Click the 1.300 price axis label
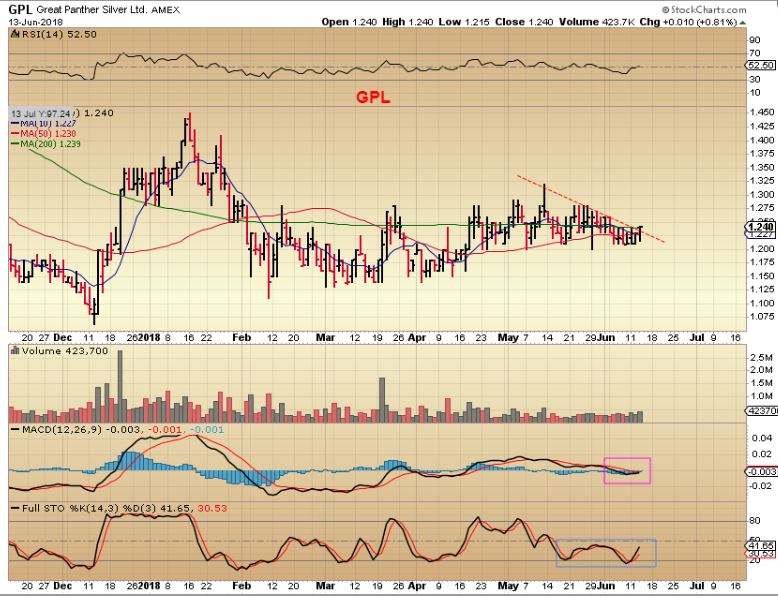The width and height of the screenshot is (778, 596). [761, 195]
